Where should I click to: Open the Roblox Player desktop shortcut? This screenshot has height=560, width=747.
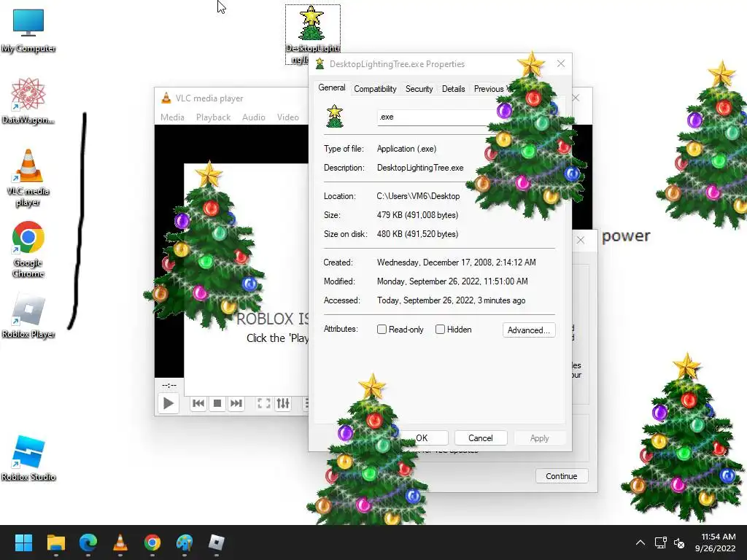[28, 315]
